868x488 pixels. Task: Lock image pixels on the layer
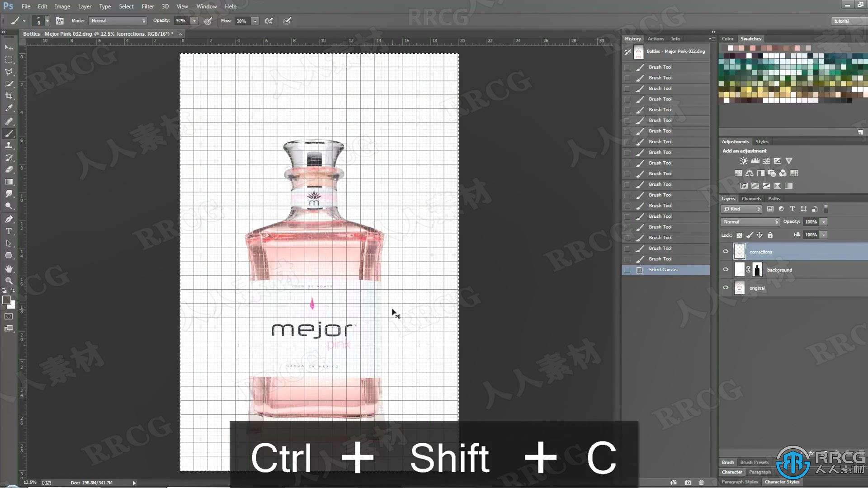coord(750,235)
